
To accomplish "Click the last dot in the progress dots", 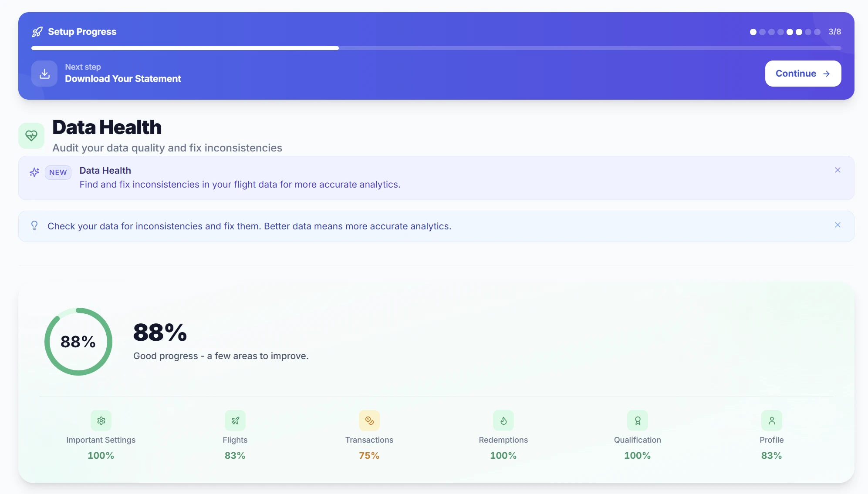I will [817, 32].
